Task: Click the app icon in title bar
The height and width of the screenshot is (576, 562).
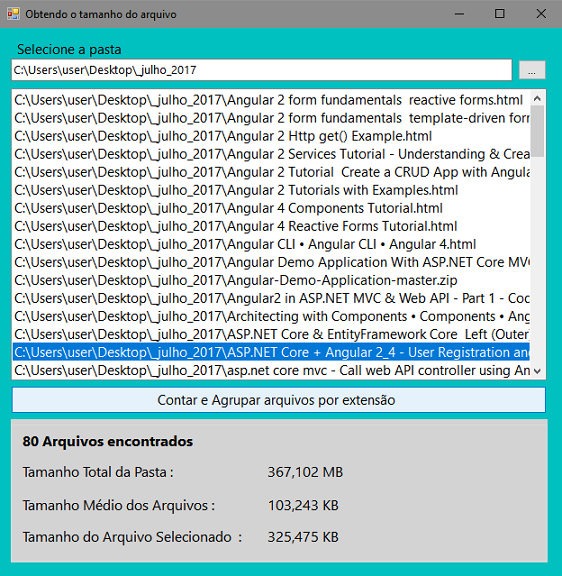Action: tap(13, 14)
